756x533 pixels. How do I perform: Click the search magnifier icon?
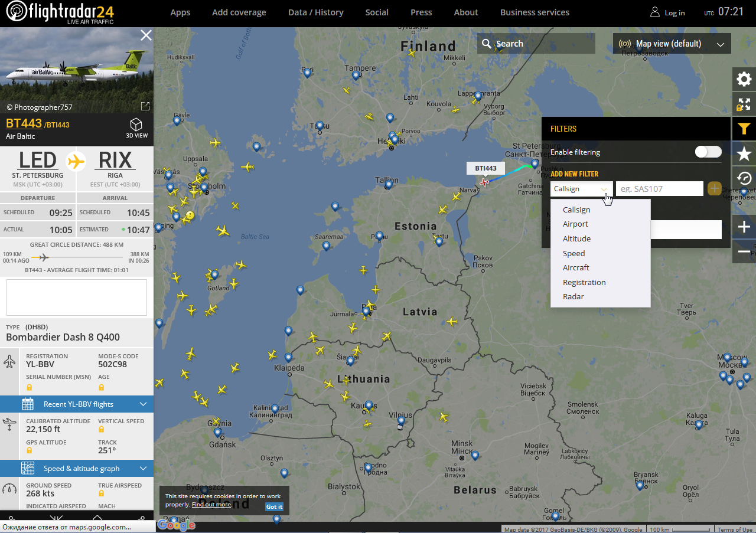click(487, 44)
